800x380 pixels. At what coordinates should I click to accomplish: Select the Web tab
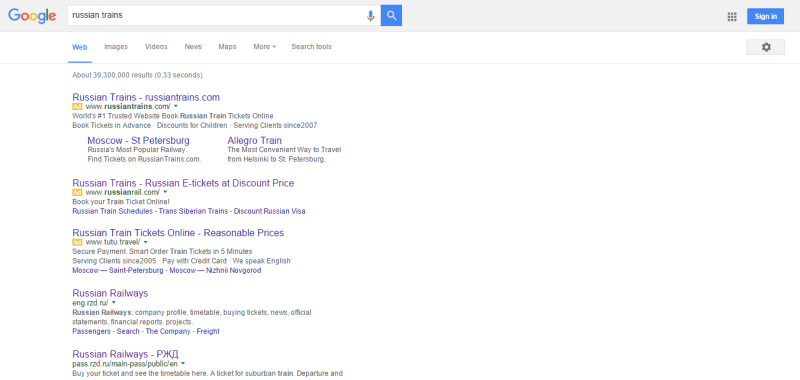tap(80, 47)
